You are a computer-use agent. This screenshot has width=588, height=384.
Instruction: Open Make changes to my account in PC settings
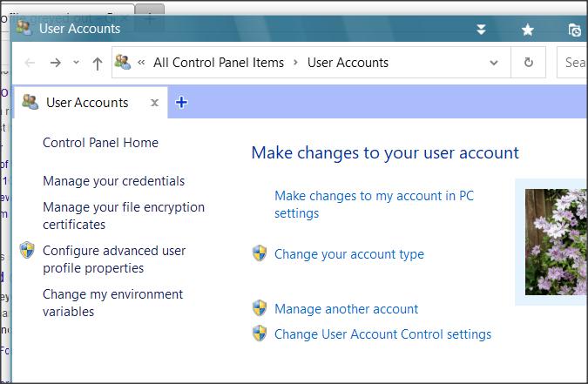pyautogui.click(x=375, y=205)
